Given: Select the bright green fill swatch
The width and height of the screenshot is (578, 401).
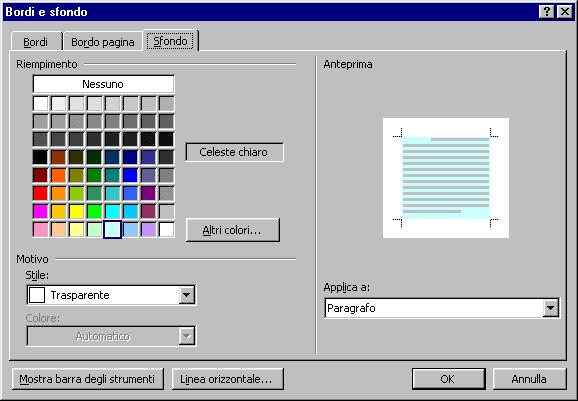Looking at the screenshot, I should 94,212.
